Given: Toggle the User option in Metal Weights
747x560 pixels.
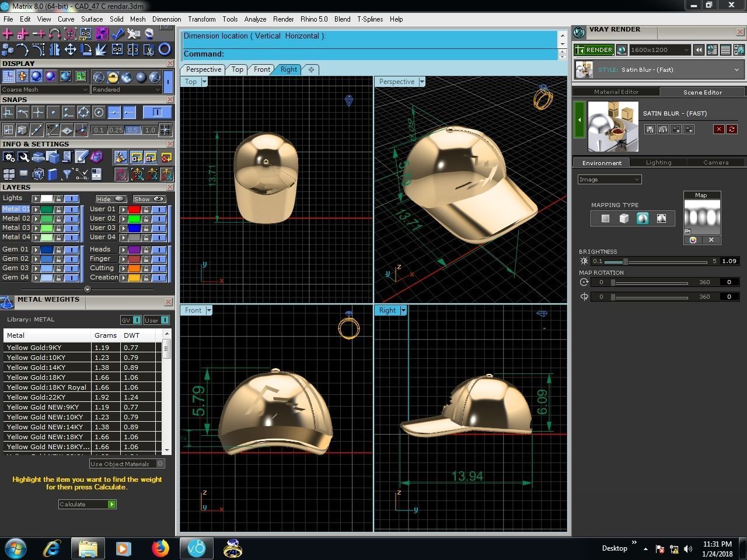Looking at the screenshot, I should tap(156, 320).
